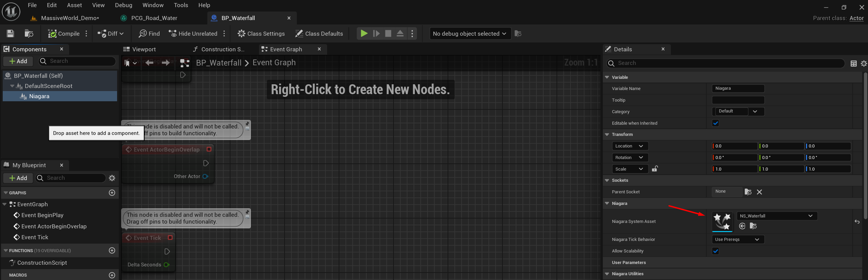This screenshot has width=868, height=280.
Task: Open the Asset menu
Action: click(74, 5)
